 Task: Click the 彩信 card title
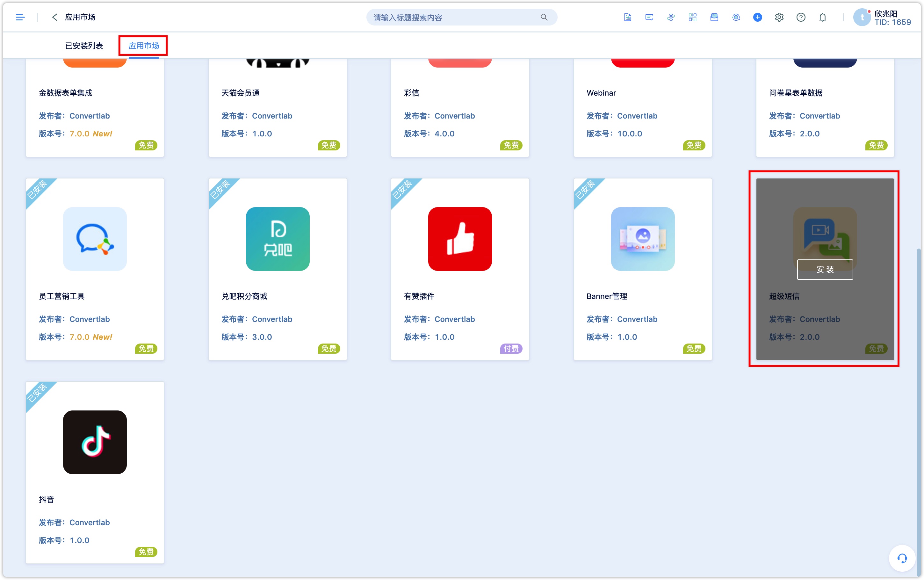point(411,93)
